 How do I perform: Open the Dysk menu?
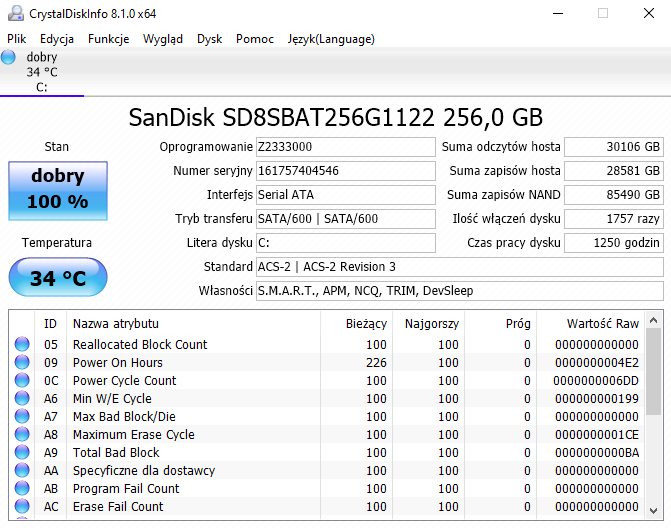(x=209, y=39)
